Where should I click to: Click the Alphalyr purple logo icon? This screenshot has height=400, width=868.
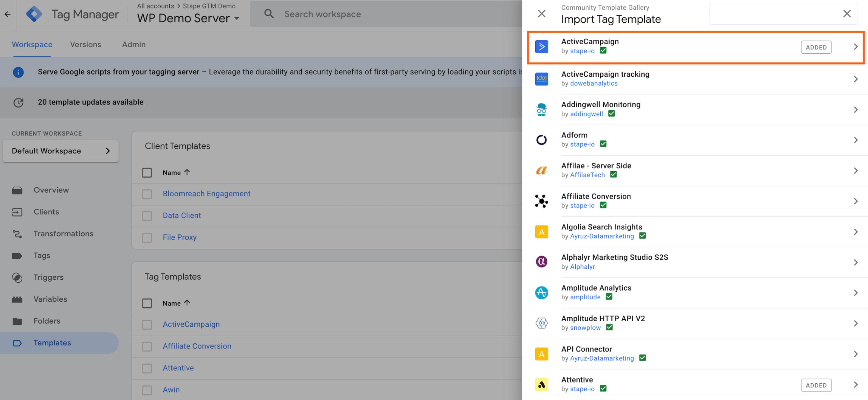(x=542, y=262)
